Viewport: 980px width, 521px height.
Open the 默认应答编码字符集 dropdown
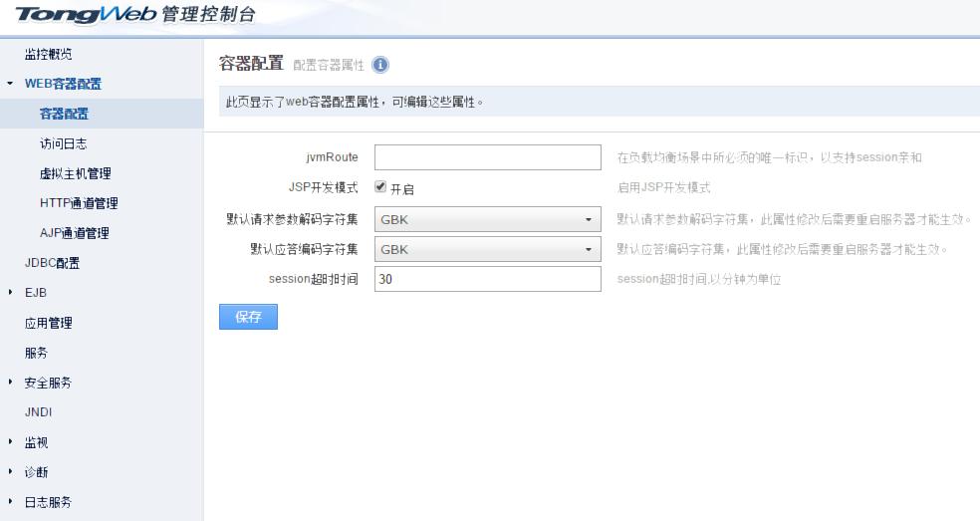click(x=487, y=249)
